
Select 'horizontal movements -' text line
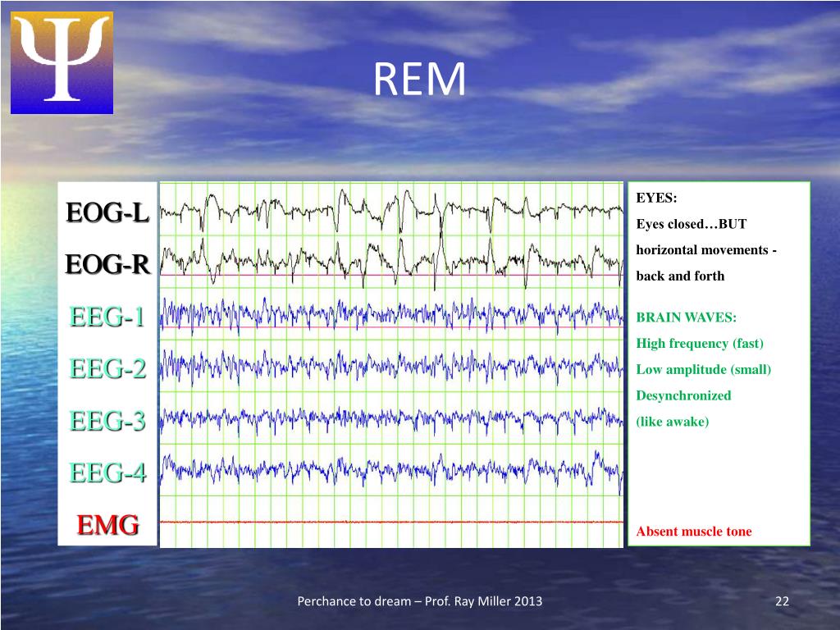tap(706, 250)
